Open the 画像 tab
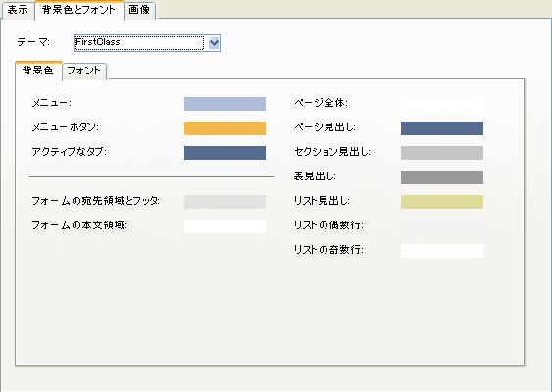This screenshot has width=552, height=392. point(140,10)
